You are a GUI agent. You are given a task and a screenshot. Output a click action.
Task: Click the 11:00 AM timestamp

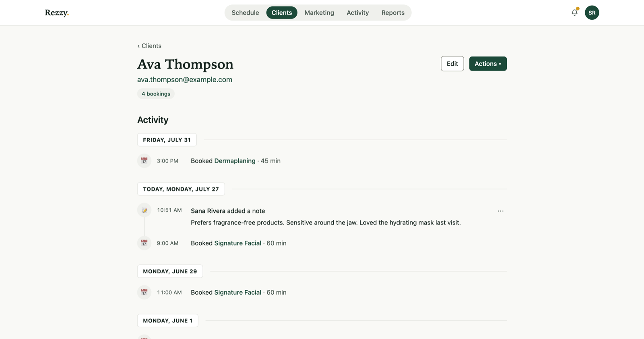[169, 292]
